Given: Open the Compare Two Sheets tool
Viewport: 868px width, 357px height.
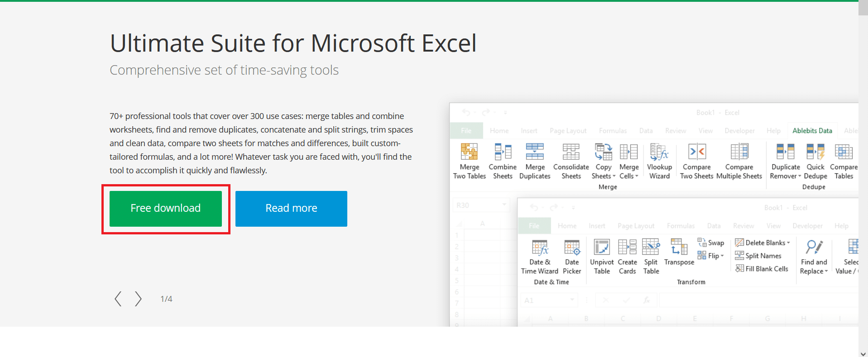Looking at the screenshot, I should click(696, 162).
